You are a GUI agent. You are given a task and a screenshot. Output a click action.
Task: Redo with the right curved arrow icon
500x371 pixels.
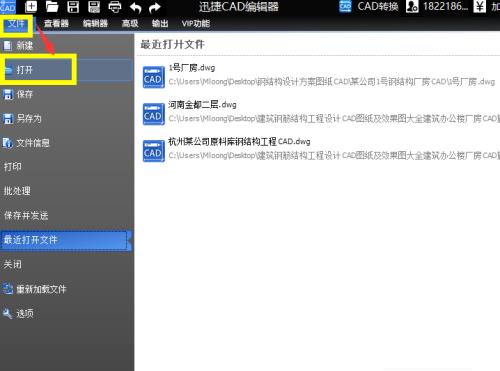pyautogui.click(x=155, y=7)
